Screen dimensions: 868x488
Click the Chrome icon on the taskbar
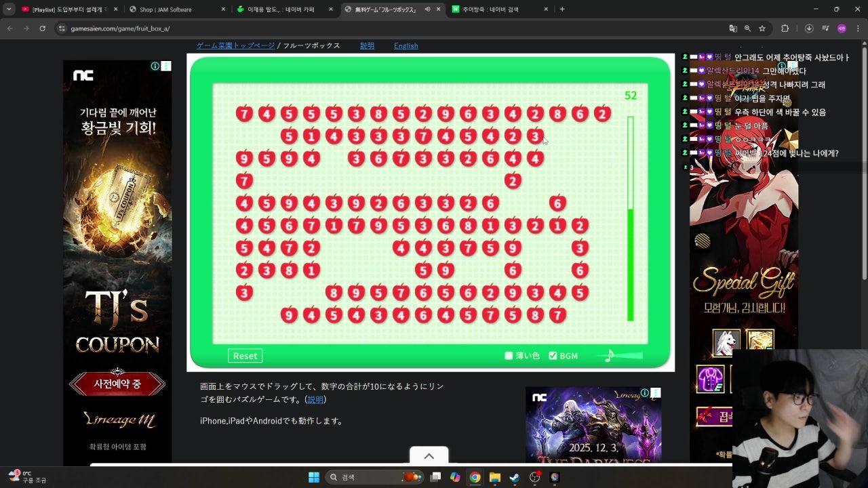[x=475, y=477]
